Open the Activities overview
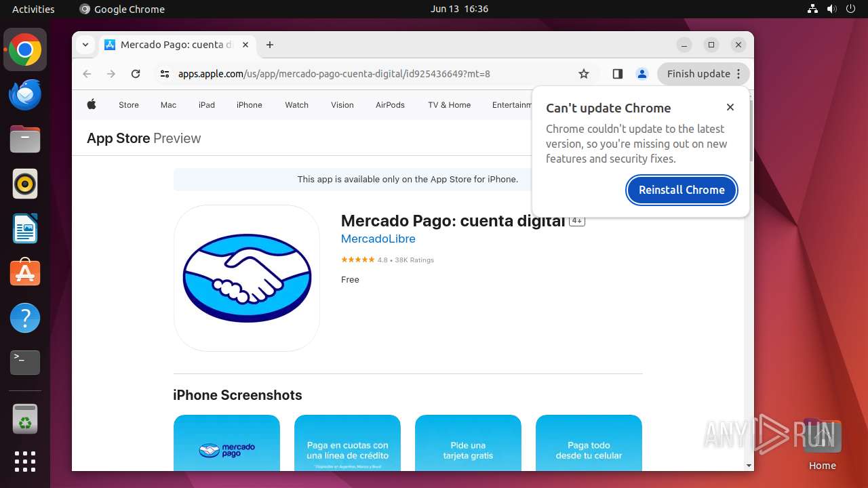The height and width of the screenshot is (488, 868). coord(33,9)
